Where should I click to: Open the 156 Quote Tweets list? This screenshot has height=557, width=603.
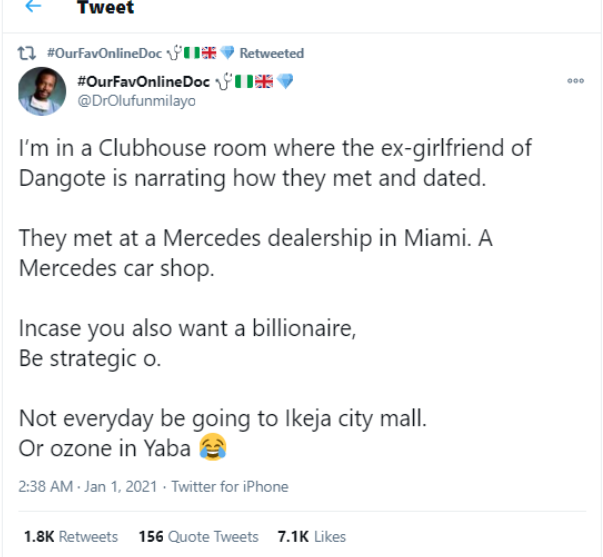tap(198, 537)
